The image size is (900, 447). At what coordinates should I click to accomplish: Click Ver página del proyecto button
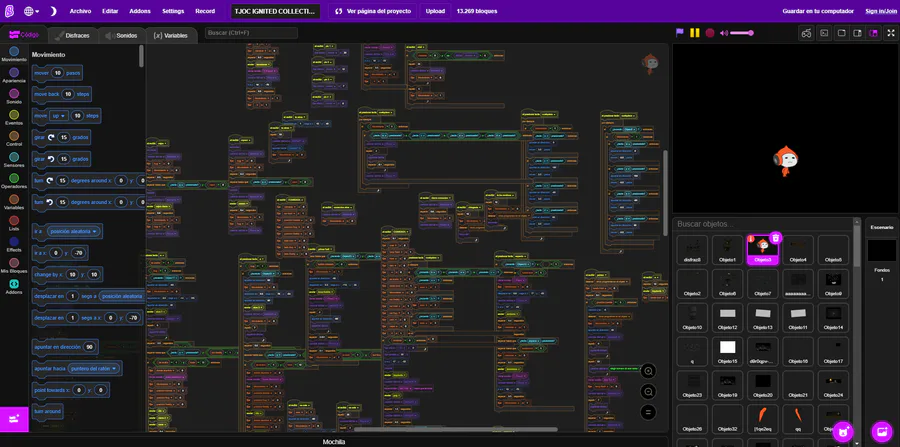click(373, 11)
